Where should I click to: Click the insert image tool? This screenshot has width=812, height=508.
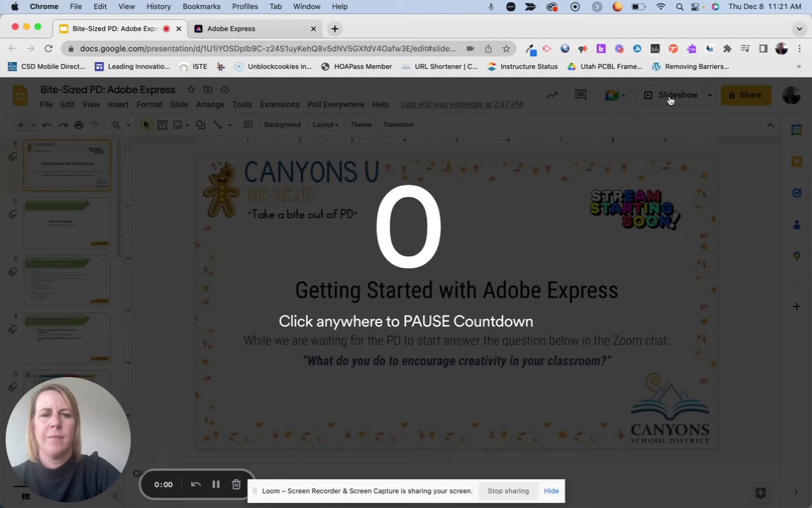tap(178, 125)
